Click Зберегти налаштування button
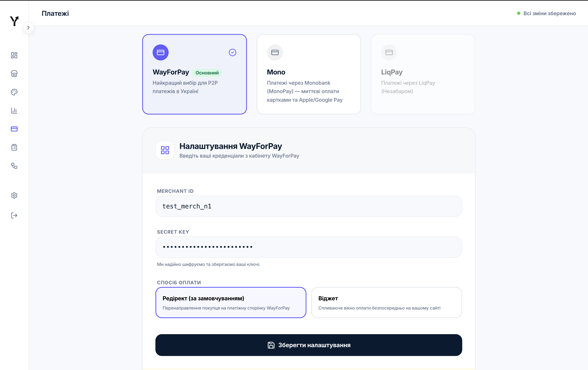The height and width of the screenshot is (370, 588). pos(309,345)
